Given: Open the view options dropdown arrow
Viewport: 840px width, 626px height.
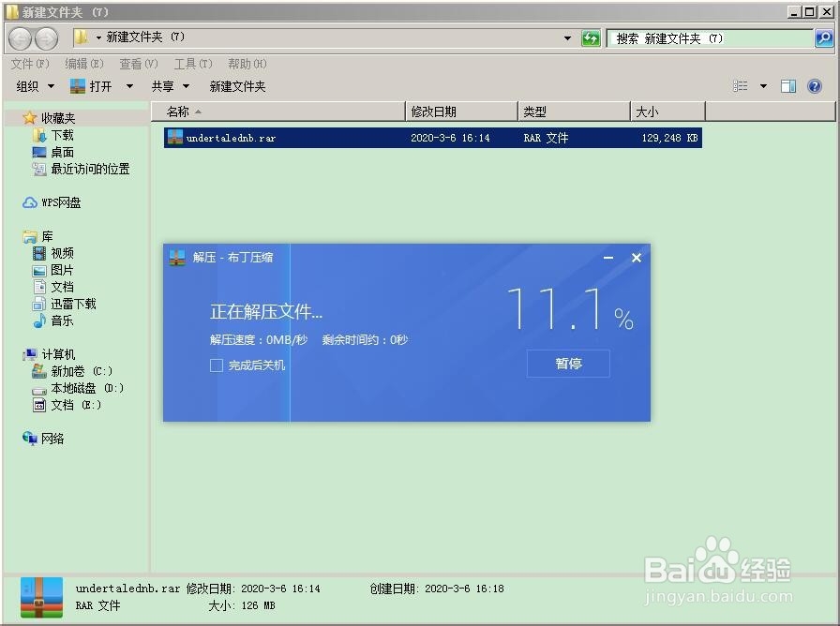Looking at the screenshot, I should click(x=763, y=86).
